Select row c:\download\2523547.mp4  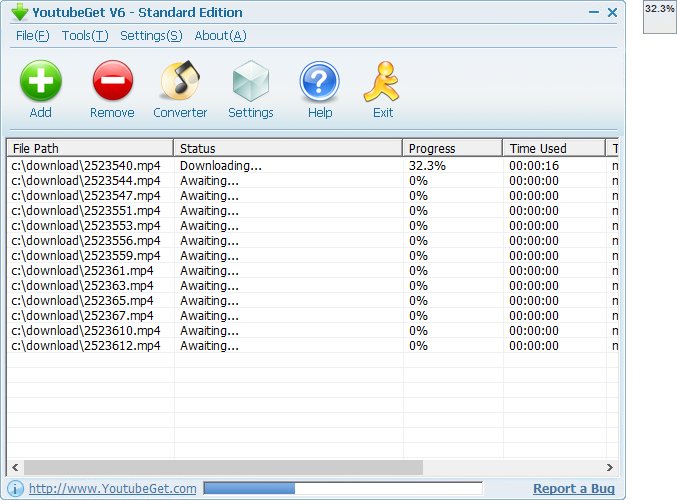point(313,196)
